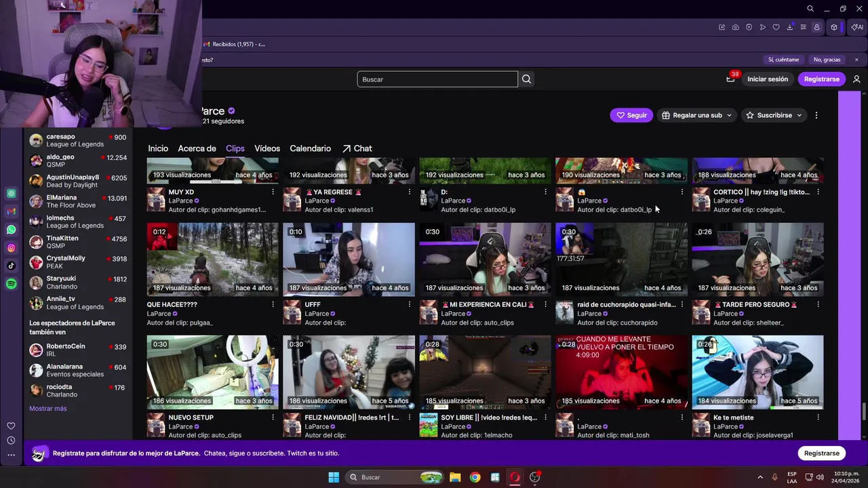Screen dimensions: 868x488
Task: Open the Calendario tab
Action: 311,148
